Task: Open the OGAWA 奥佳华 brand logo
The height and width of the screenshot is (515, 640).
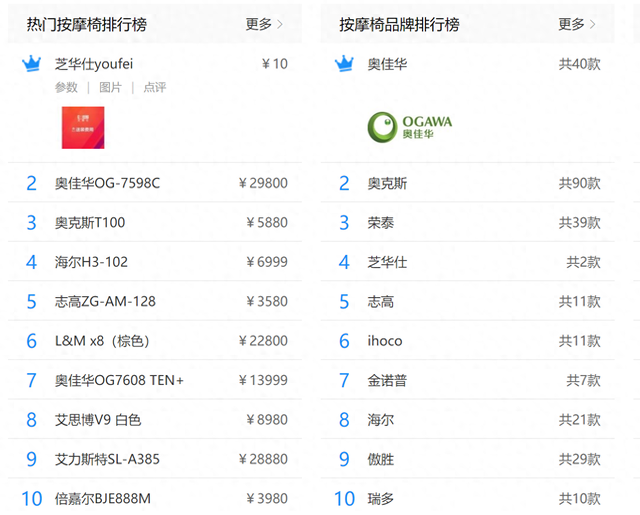Action: (x=410, y=127)
